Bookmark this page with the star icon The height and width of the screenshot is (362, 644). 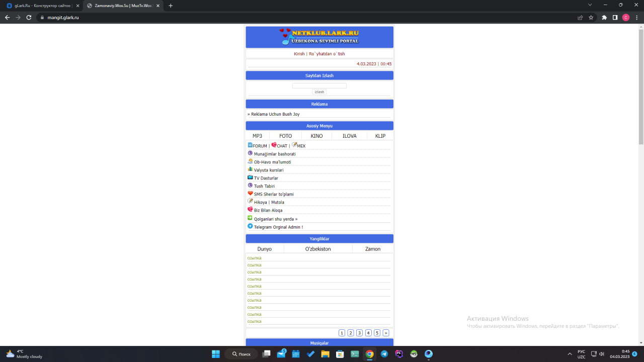591,17
